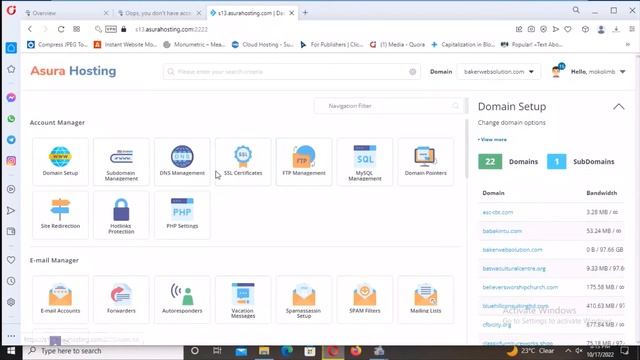Open Mail app from taskbar
The height and width of the screenshot is (360, 640).
241,351
